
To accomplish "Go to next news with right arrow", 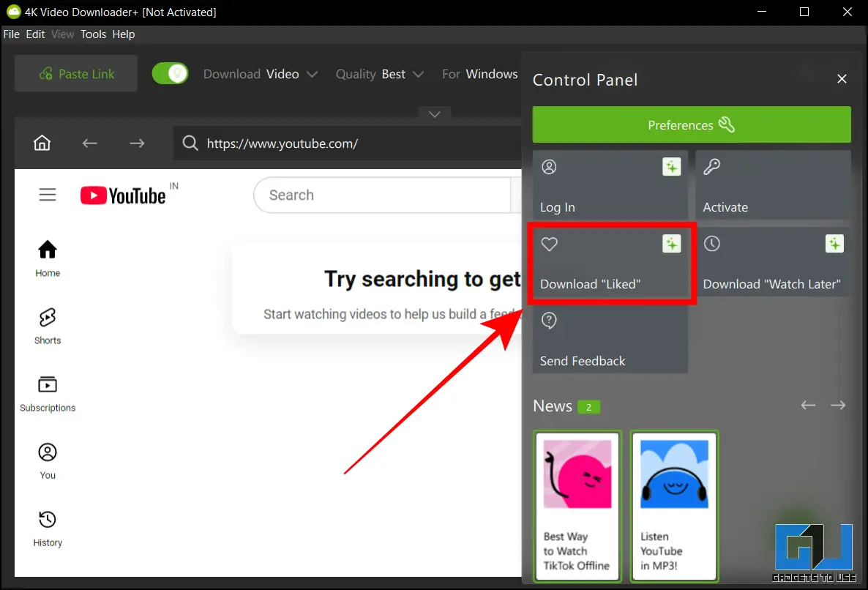I will click(x=838, y=406).
